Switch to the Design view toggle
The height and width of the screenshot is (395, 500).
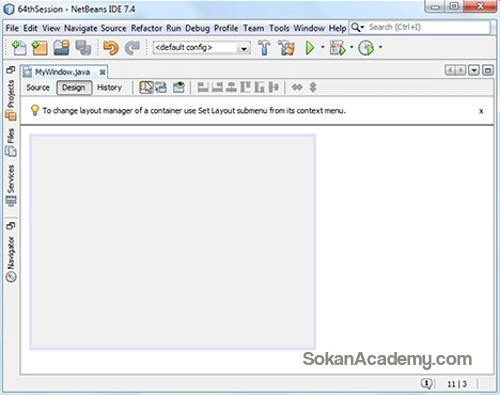pyautogui.click(x=74, y=88)
